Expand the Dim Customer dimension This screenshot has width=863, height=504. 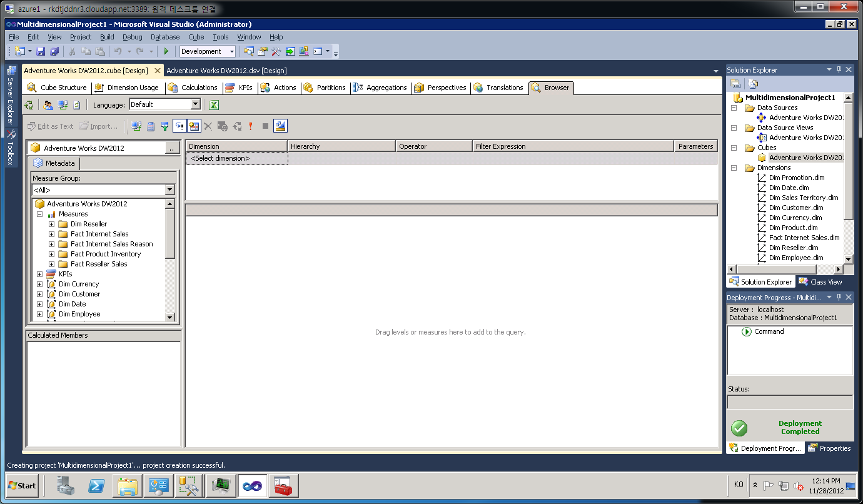39,294
